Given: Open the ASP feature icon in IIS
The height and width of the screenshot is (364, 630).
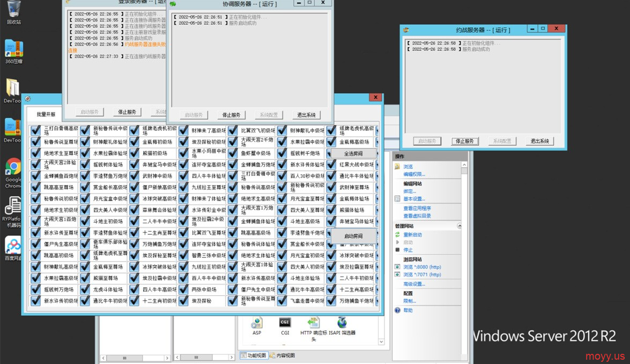Looking at the screenshot, I should pyautogui.click(x=257, y=326).
